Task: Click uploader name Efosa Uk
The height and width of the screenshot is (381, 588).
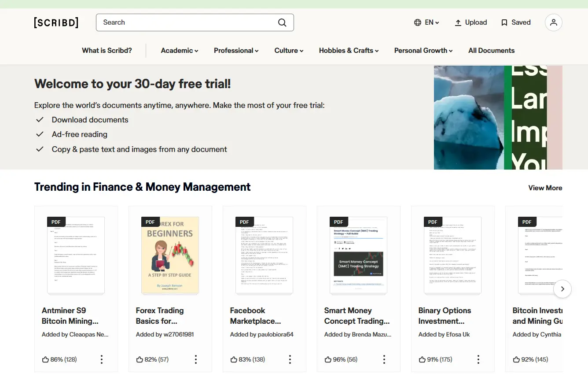Action: click(x=458, y=334)
